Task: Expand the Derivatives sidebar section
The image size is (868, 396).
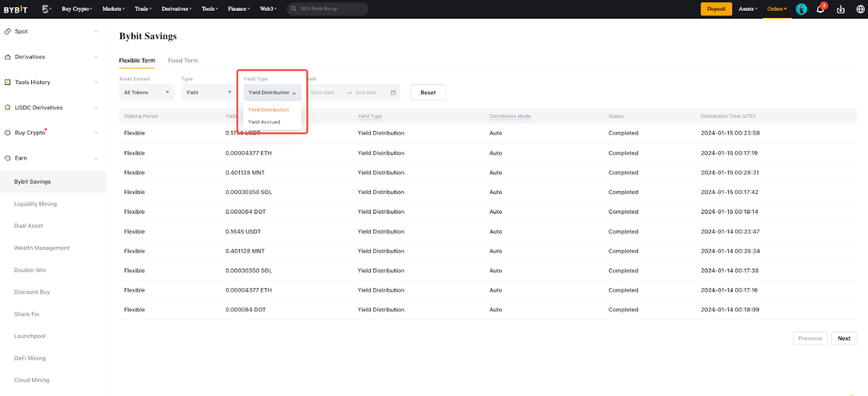Action: pos(96,57)
